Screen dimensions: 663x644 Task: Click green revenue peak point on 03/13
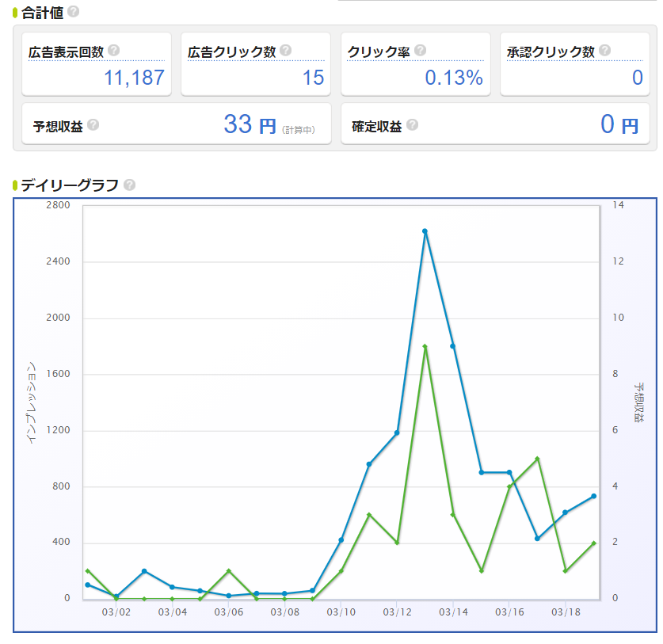pyautogui.click(x=425, y=346)
